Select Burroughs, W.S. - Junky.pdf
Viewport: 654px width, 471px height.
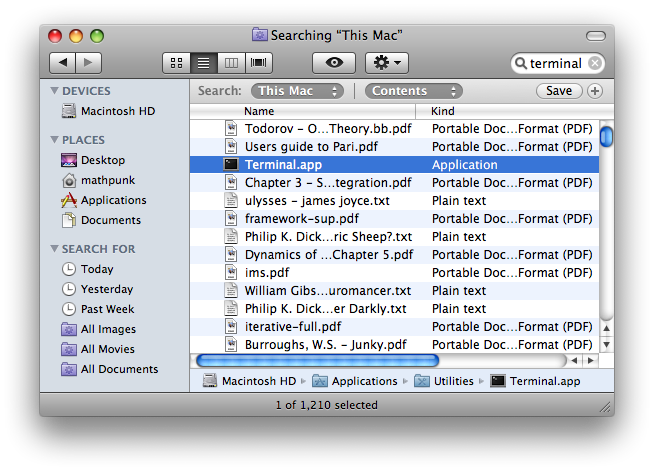(394, 344)
